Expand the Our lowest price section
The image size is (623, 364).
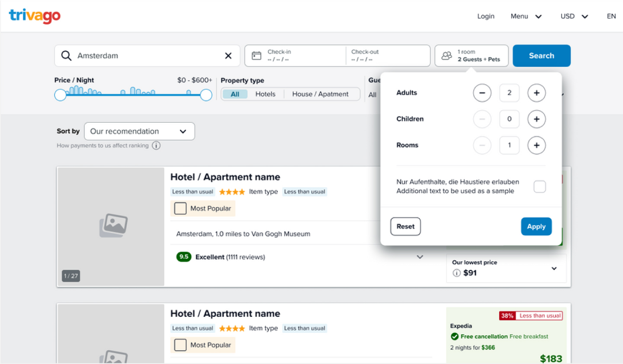(554, 268)
